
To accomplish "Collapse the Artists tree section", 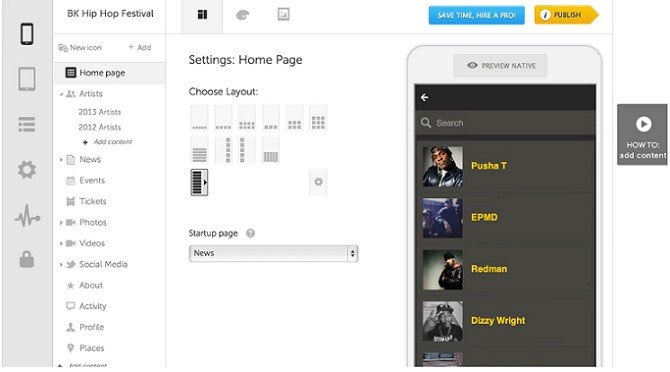I will (61, 94).
